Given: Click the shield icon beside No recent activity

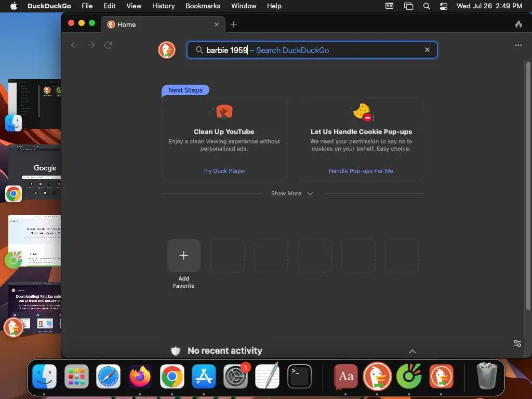Looking at the screenshot, I should coord(176,351).
